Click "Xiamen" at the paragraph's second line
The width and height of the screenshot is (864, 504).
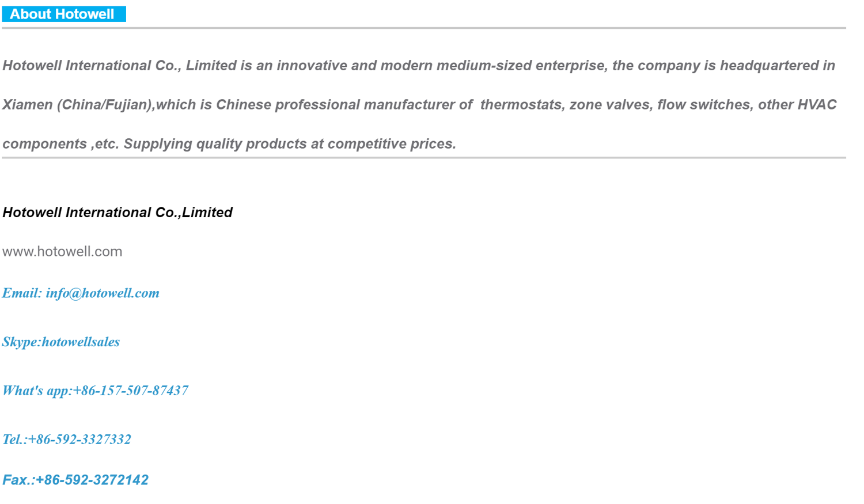click(x=27, y=105)
